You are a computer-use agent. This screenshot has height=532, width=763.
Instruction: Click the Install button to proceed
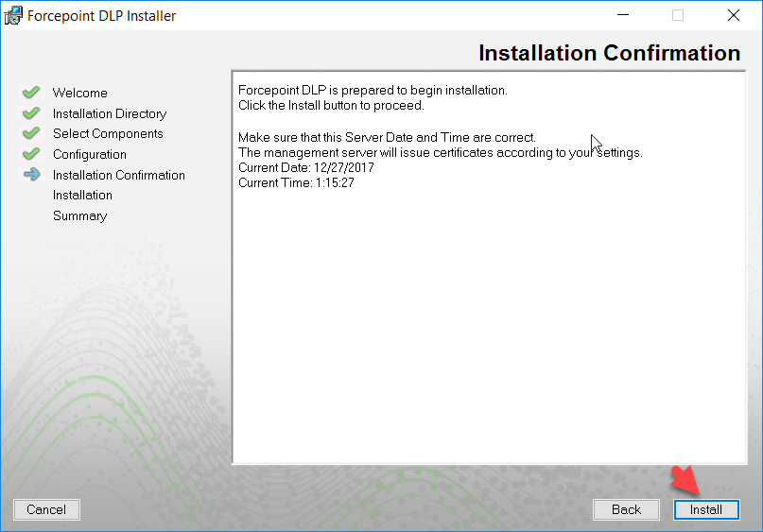(x=706, y=509)
